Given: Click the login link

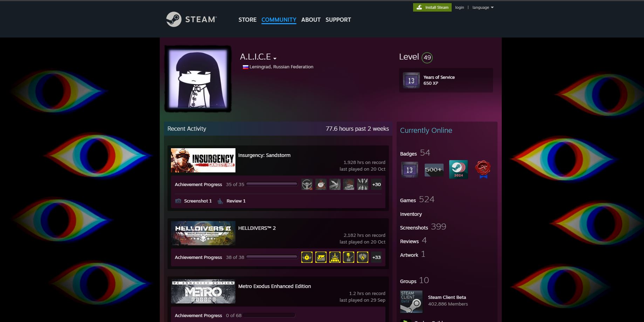Looking at the screenshot, I should point(459,7).
